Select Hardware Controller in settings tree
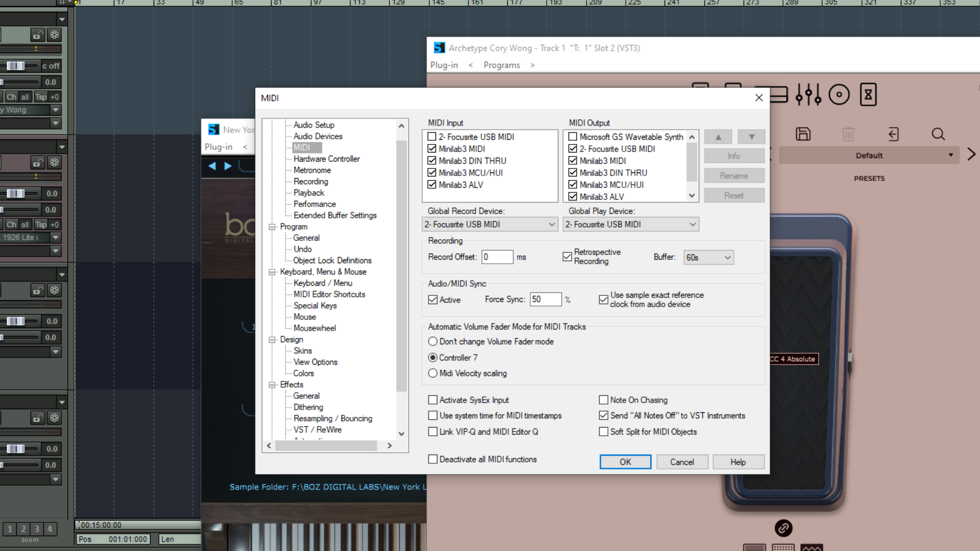The height and width of the screenshot is (551, 980). (327, 159)
